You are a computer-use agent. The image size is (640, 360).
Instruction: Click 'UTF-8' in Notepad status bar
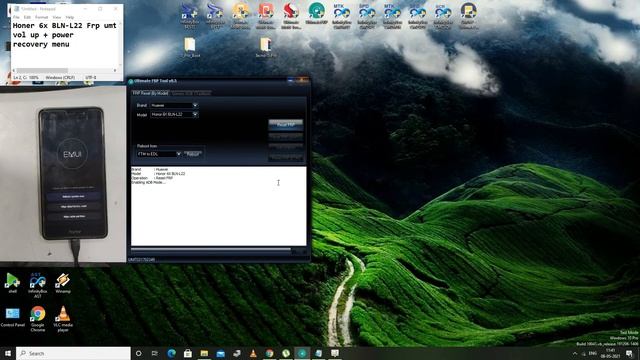pos(91,78)
